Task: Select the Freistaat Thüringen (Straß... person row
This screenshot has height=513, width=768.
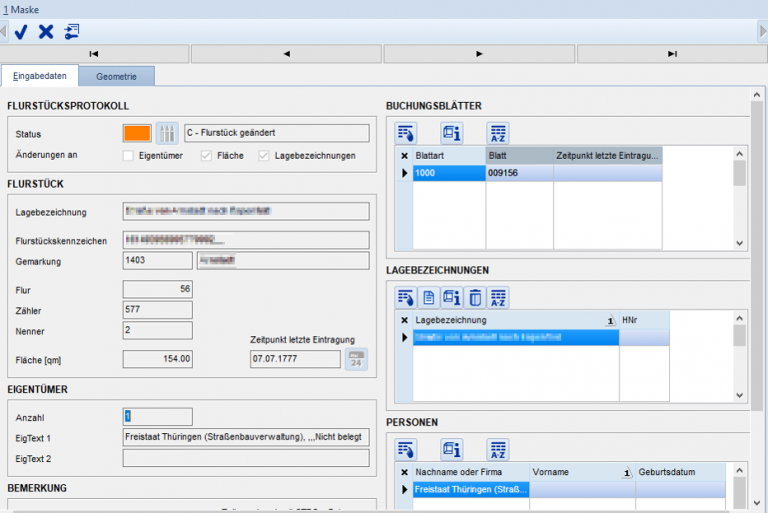Action: pyautogui.click(x=471, y=489)
